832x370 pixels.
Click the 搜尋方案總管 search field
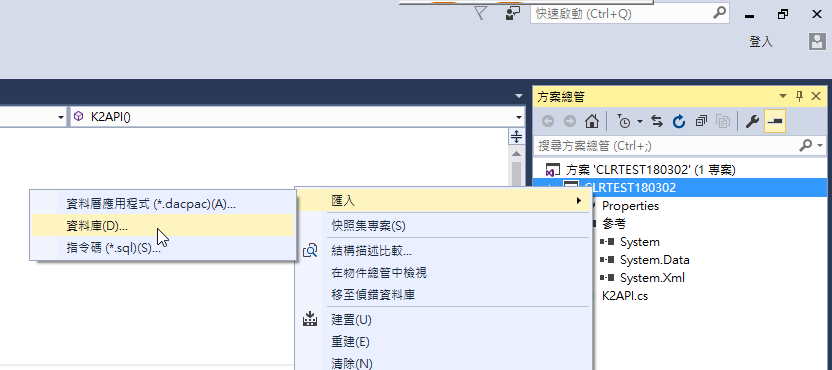tap(668, 145)
